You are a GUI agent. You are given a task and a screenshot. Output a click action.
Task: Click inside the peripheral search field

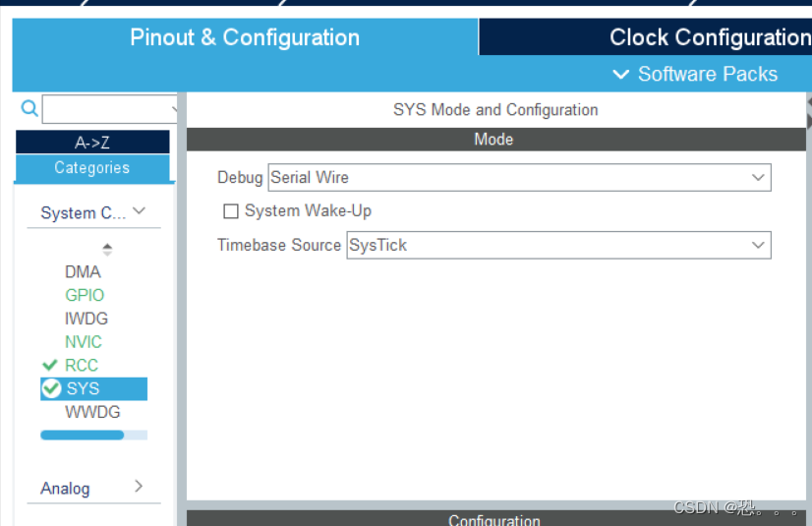coord(109,109)
